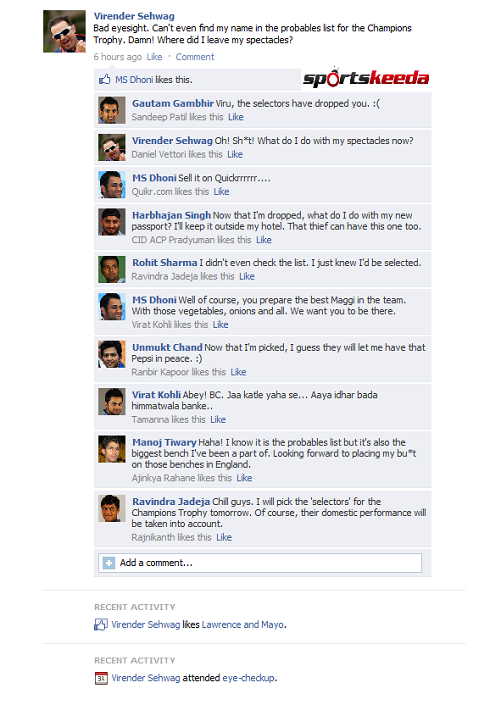This screenshot has width=490, height=727.
Task: Click in the Add a comment field
Action: pyautogui.click(x=260, y=563)
